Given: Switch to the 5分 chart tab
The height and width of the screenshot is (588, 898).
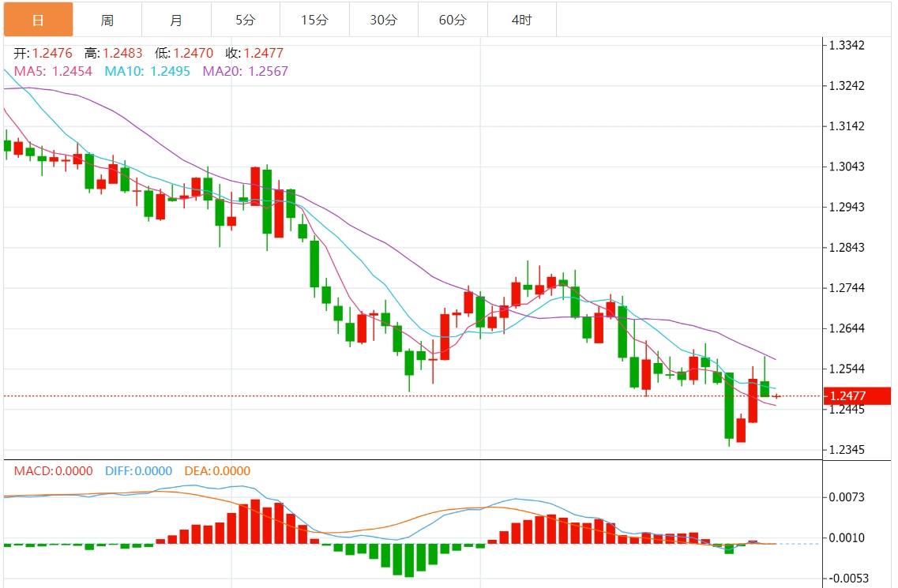Looking at the screenshot, I should [x=245, y=20].
